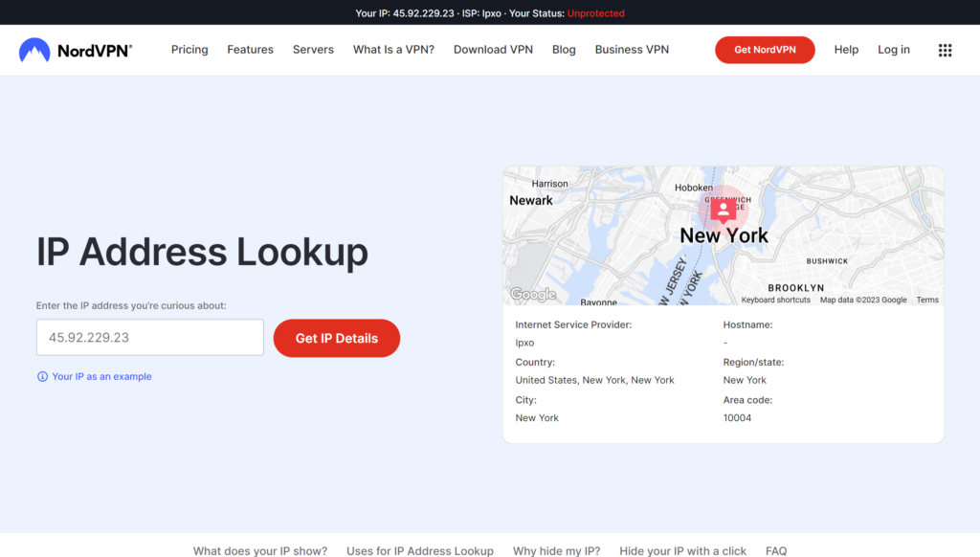980x557 pixels.
Task: Click the Map data ©2023 Google text
Action: [x=863, y=301]
